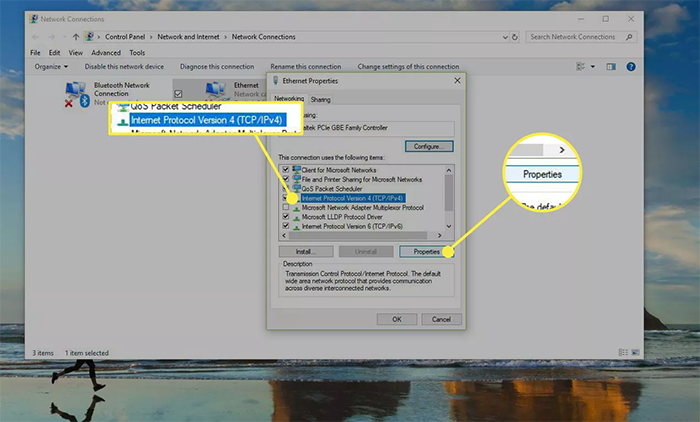Click the Refresh button in address bar

click(x=515, y=37)
